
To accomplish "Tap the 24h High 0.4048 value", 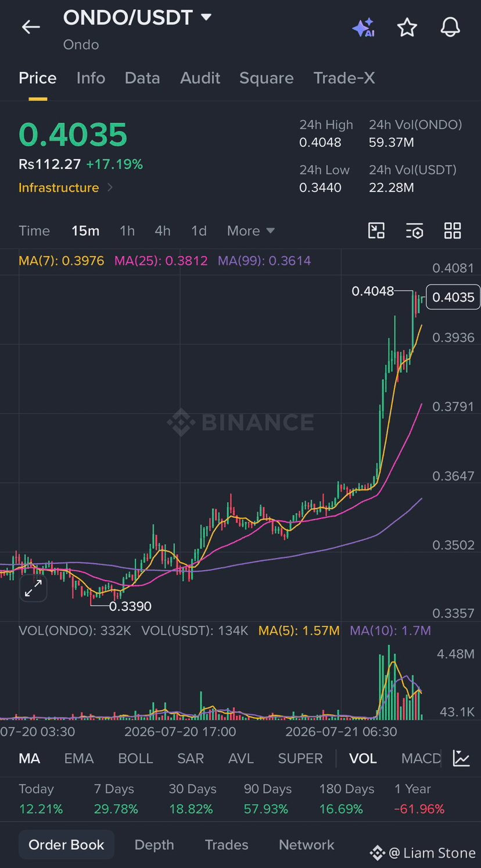I will point(320,142).
